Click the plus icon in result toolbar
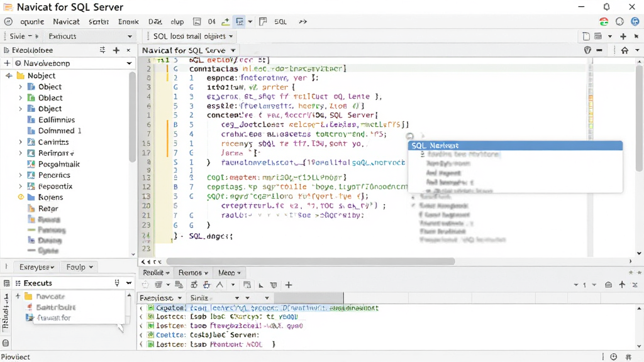Image resolution: width=644 pixels, height=362 pixels. (289, 285)
